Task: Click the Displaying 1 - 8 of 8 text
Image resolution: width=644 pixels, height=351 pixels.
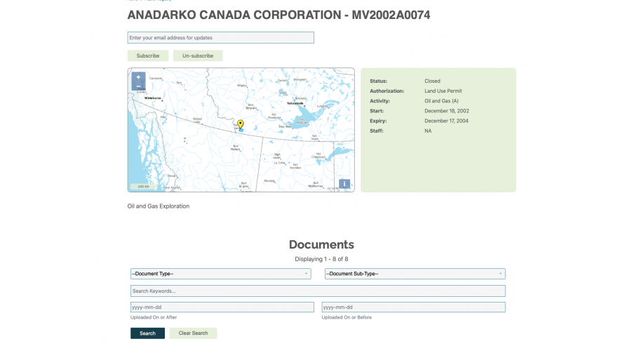Action: [x=321, y=259]
